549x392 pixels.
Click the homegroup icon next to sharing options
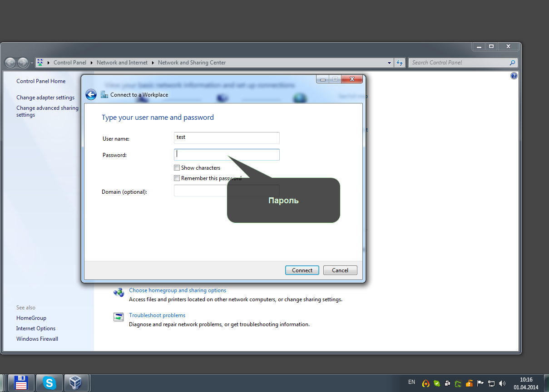coord(119,293)
